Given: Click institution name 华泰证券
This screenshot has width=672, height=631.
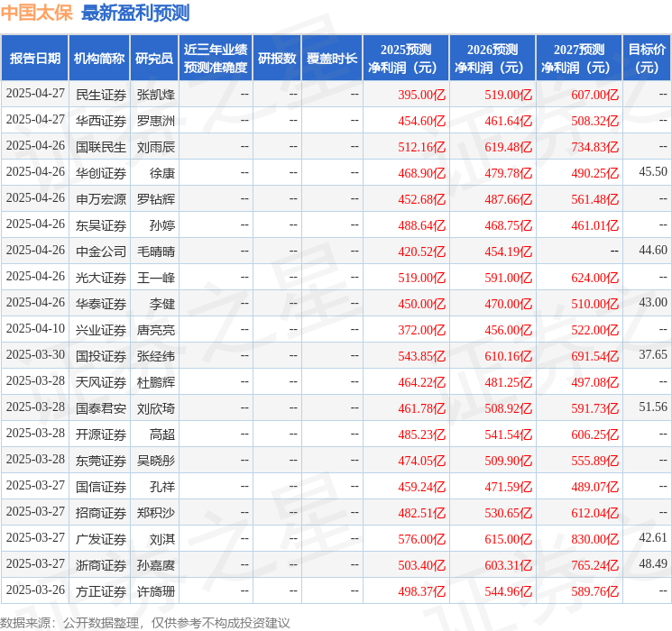Looking at the screenshot, I should point(101,304).
